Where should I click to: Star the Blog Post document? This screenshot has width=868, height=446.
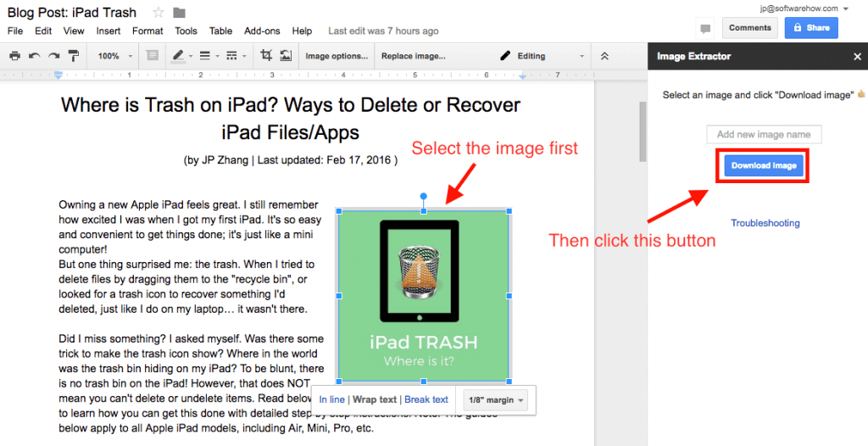click(x=159, y=12)
